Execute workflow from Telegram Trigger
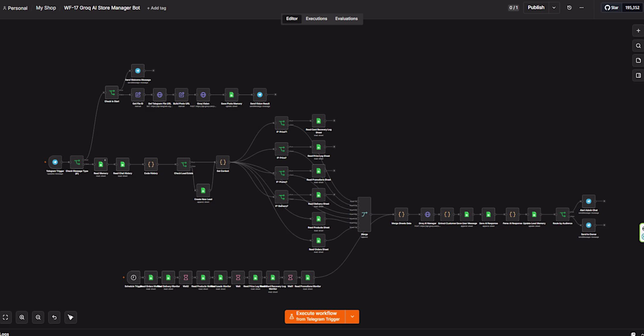Screen dimensions: 644x336 (x=315, y=317)
